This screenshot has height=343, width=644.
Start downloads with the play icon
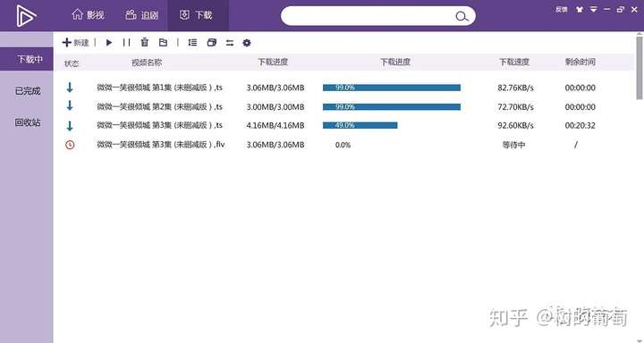(109, 42)
